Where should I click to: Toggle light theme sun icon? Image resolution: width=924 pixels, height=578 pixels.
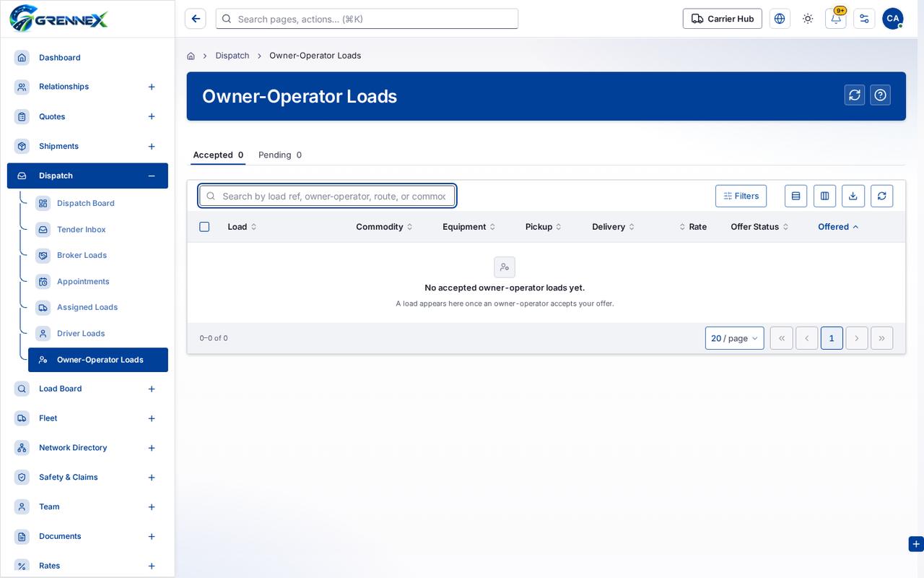tap(808, 19)
